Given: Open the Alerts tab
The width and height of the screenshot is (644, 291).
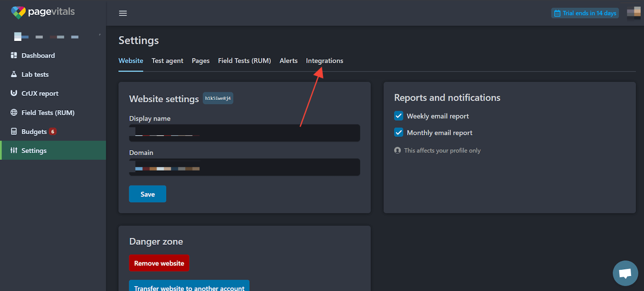Looking at the screenshot, I should point(289,61).
